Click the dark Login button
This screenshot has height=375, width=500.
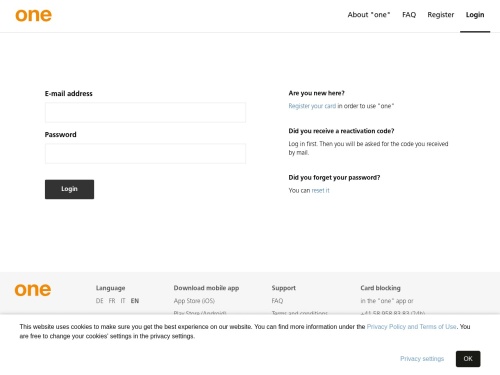(x=69, y=189)
